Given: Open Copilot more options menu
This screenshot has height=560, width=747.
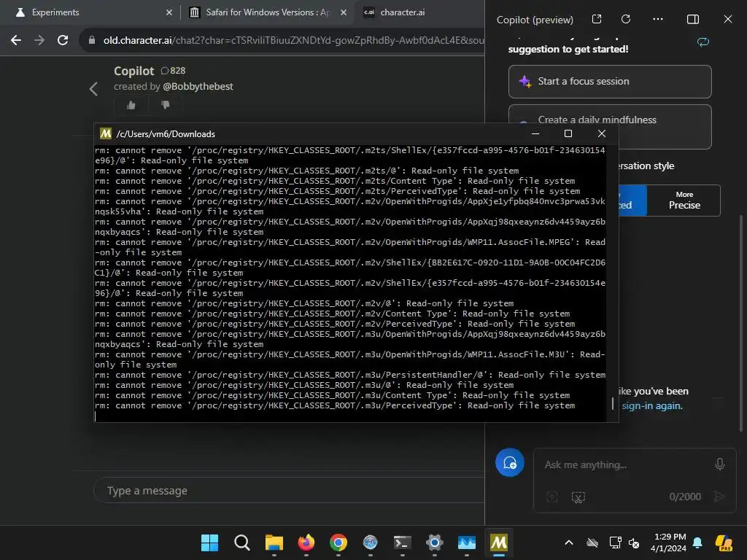Looking at the screenshot, I should coord(658,19).
